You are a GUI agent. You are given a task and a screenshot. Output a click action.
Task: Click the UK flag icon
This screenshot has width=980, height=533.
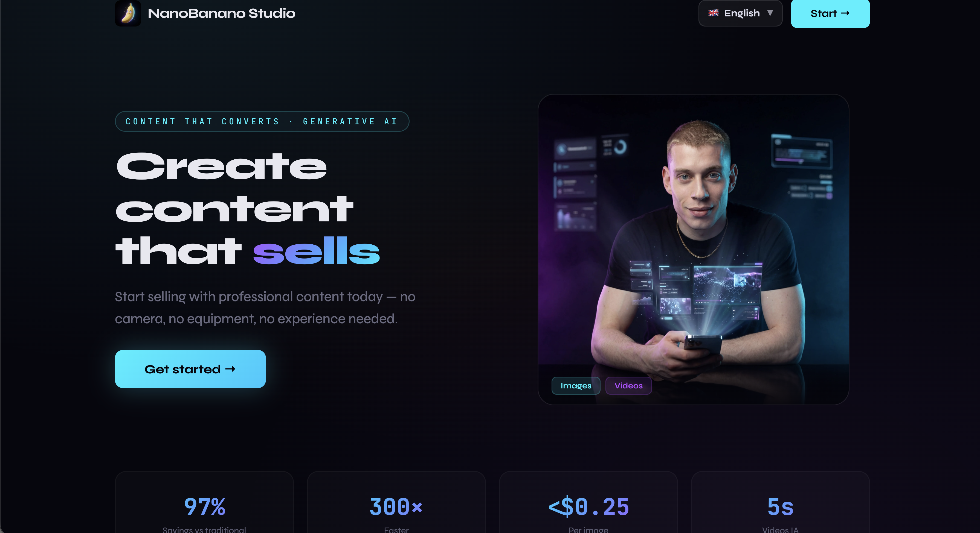pyautogui.click(x=713, y=13)
